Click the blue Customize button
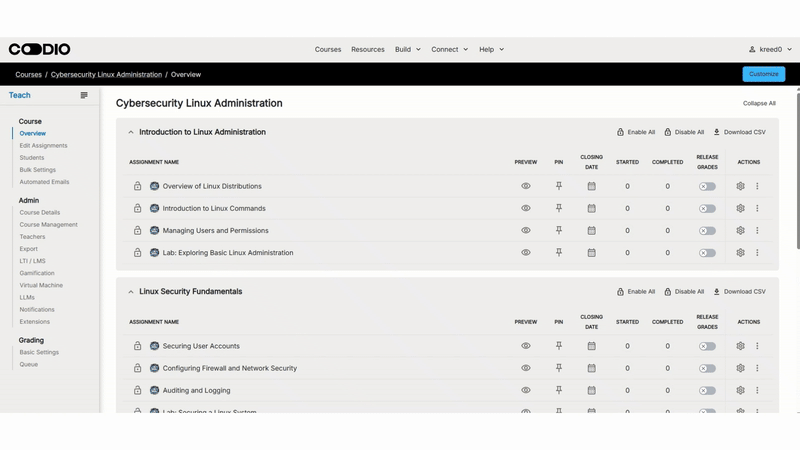The width and height of the screenshot is (800, 450). 763,74
